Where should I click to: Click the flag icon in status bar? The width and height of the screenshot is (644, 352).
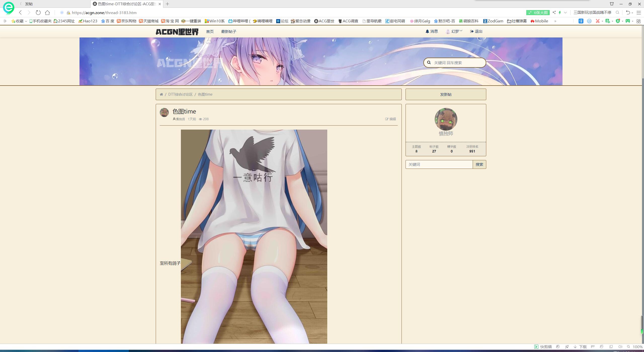coord(593,347)
